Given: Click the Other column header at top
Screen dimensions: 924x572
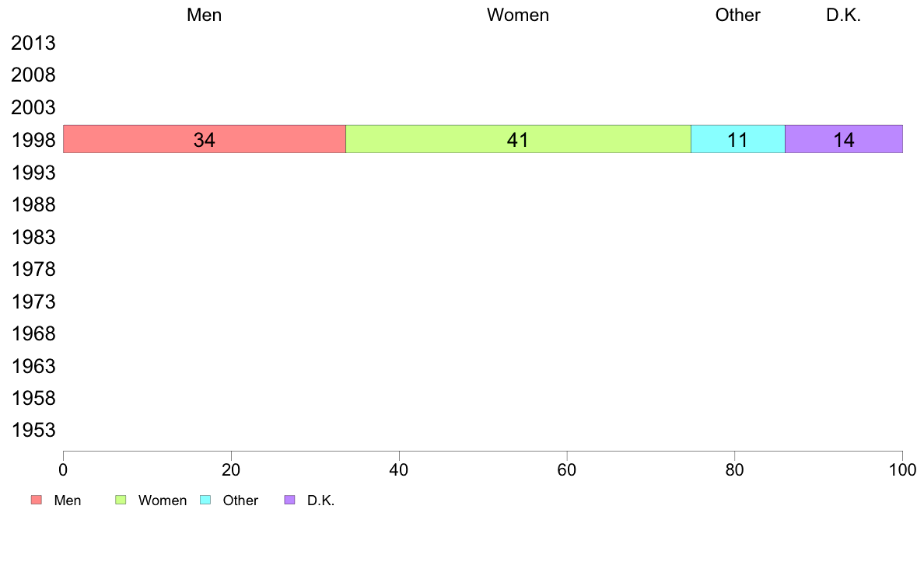Looking at the screenshot, I should pyautogui.click(x=738, y=15).
